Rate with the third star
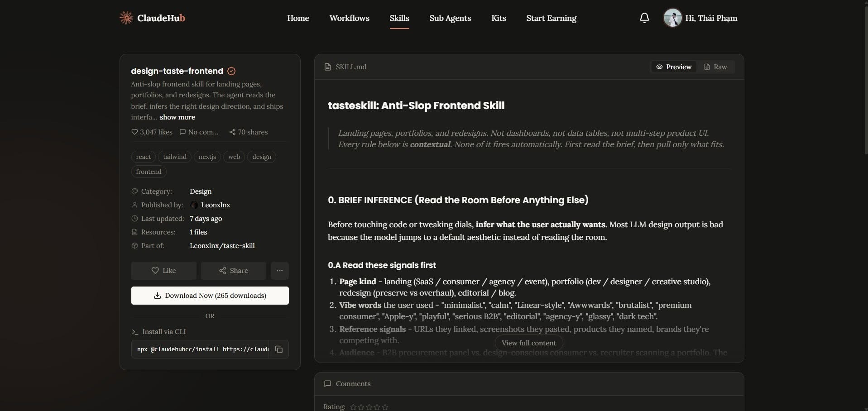 pos(369,407)
